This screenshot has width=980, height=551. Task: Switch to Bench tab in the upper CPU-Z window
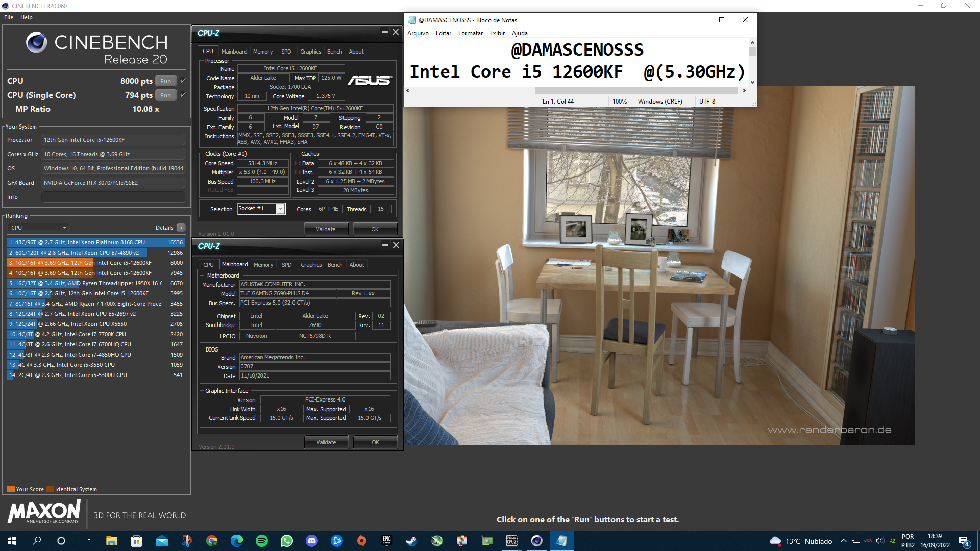click(335, 52)
